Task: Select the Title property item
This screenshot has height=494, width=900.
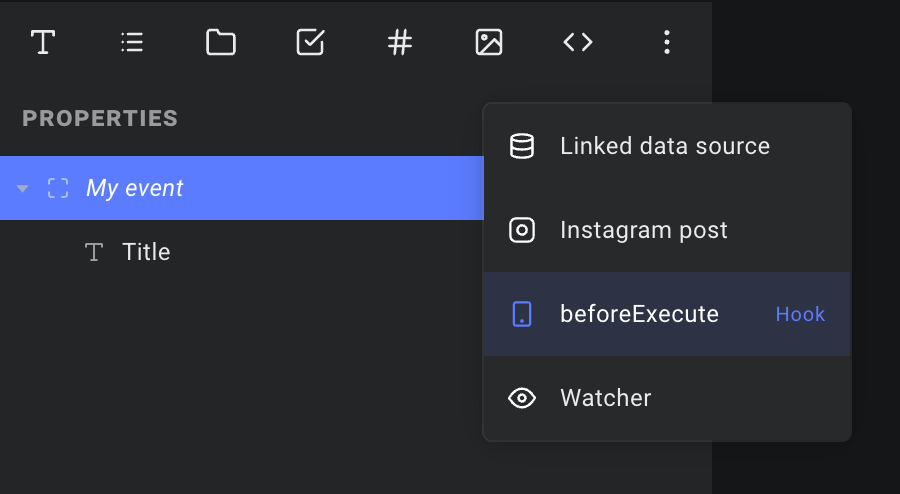Action: pyautogui.click(x=242, y=252)
